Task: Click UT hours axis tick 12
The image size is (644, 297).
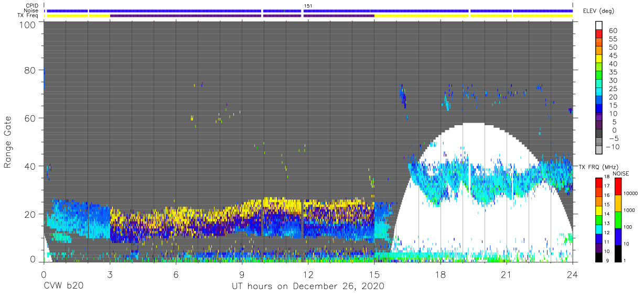Action: pos(308,274)
